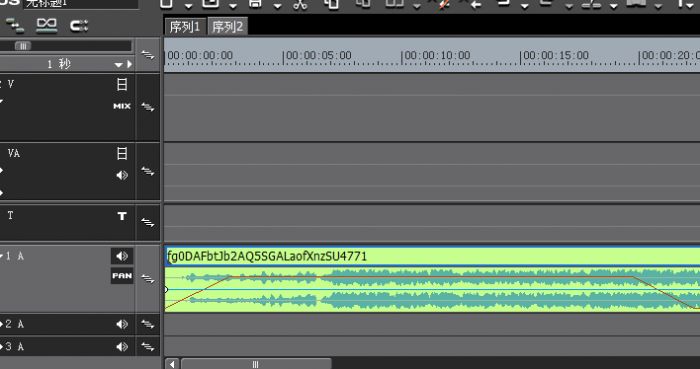Mute the 2 A track speaker
700x369 pixels.
pyautogui.click(x=122, y=324)
